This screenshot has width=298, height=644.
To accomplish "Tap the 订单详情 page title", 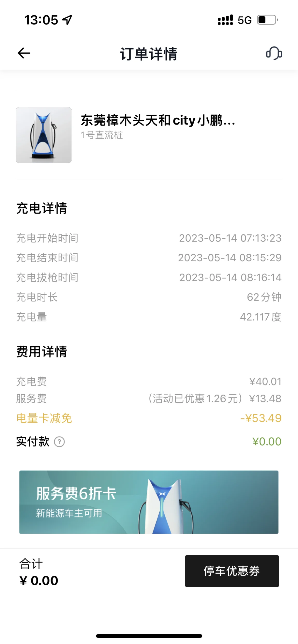I will pyautogui.click(x=149, y=54).
